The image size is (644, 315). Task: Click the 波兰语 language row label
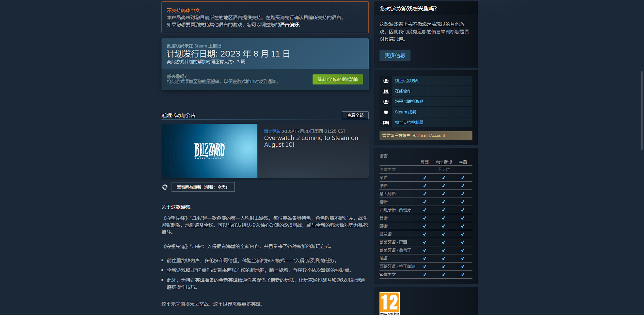tap(386, 234)
